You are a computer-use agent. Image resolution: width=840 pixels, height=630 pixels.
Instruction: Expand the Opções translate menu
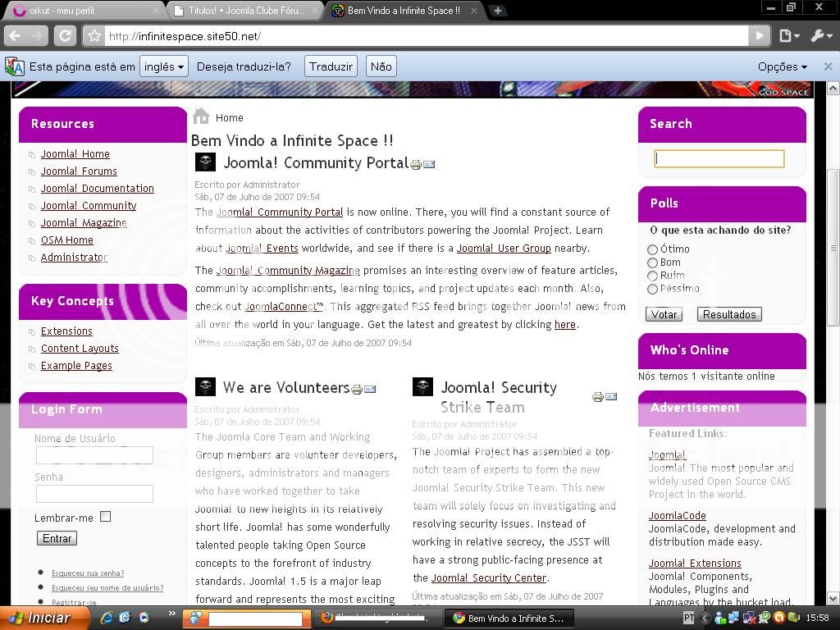782,66
